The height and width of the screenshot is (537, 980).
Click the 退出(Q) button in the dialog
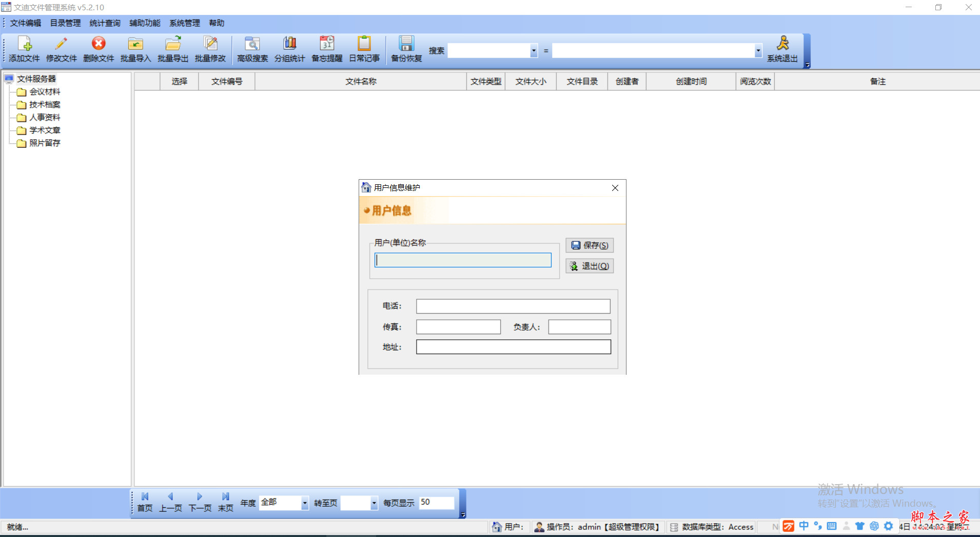(x=589, y=266)
